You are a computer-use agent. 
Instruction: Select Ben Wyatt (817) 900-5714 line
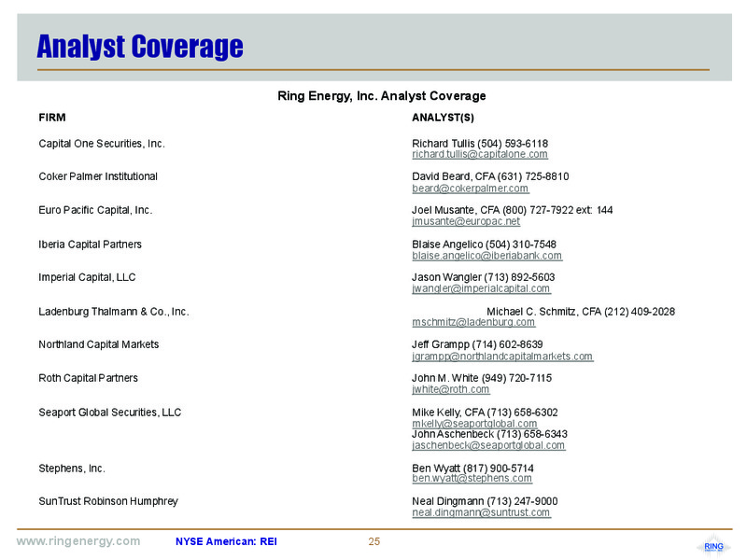pos(473,469)
